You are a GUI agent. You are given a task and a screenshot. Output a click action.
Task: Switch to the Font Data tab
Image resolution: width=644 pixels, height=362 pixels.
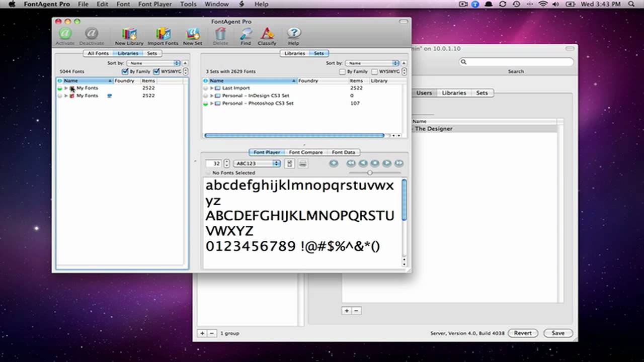pos(343,152)
